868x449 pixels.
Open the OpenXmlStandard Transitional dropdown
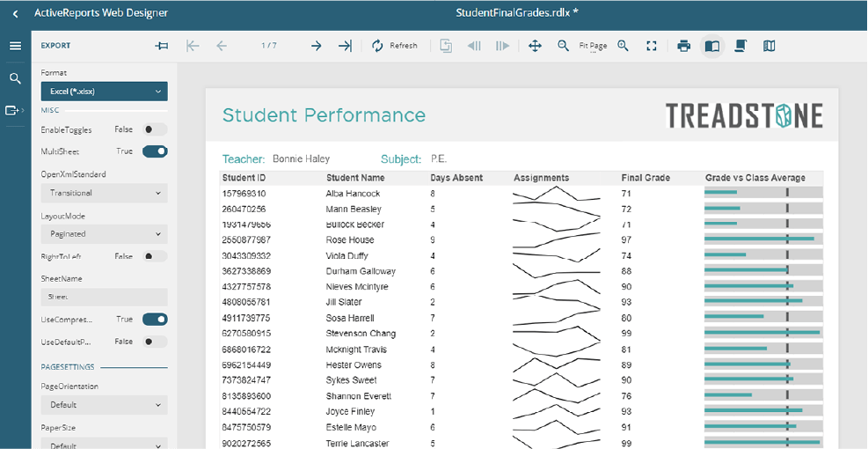pyautogui.click(x=104, y=193)
